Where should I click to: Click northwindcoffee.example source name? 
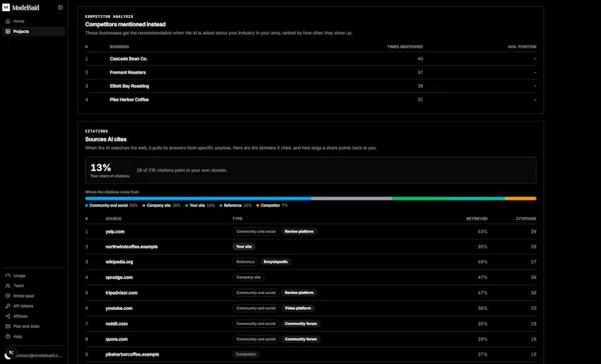click(131, 247)
